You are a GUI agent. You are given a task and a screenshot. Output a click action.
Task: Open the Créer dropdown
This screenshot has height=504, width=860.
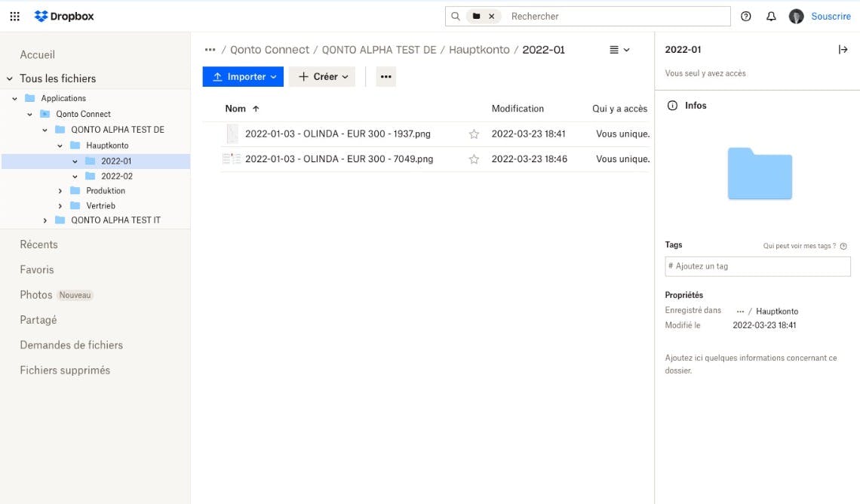pyautogui.click(x=322, y=76)
